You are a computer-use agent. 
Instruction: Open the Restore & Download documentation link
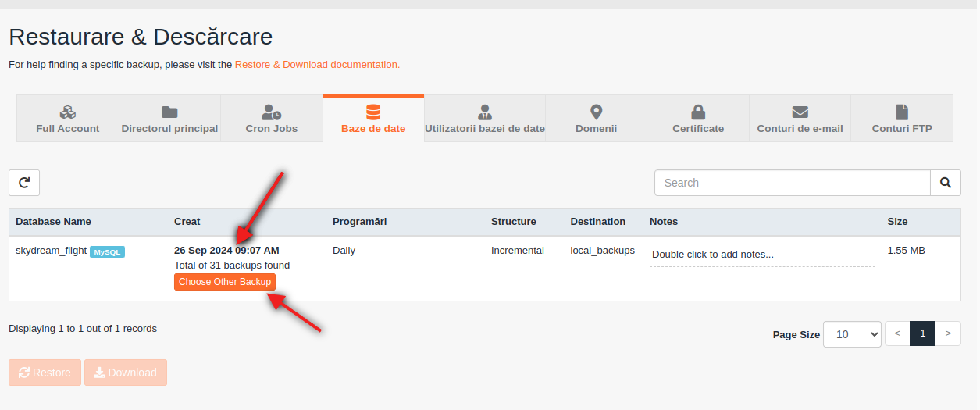pos(317,65)
